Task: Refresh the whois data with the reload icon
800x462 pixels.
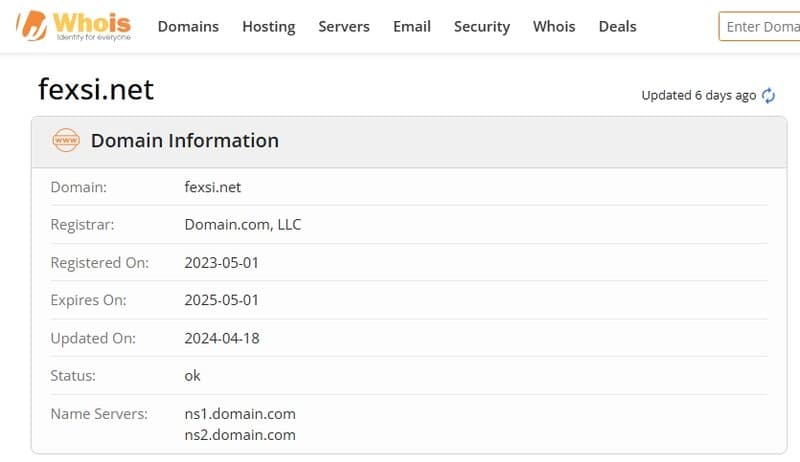Action: pos(768,96)
